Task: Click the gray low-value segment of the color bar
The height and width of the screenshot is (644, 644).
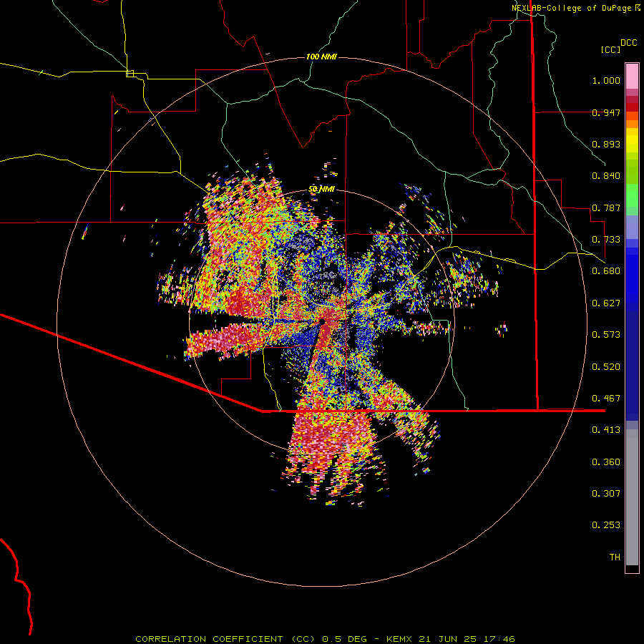Action: tap(632, 497)
